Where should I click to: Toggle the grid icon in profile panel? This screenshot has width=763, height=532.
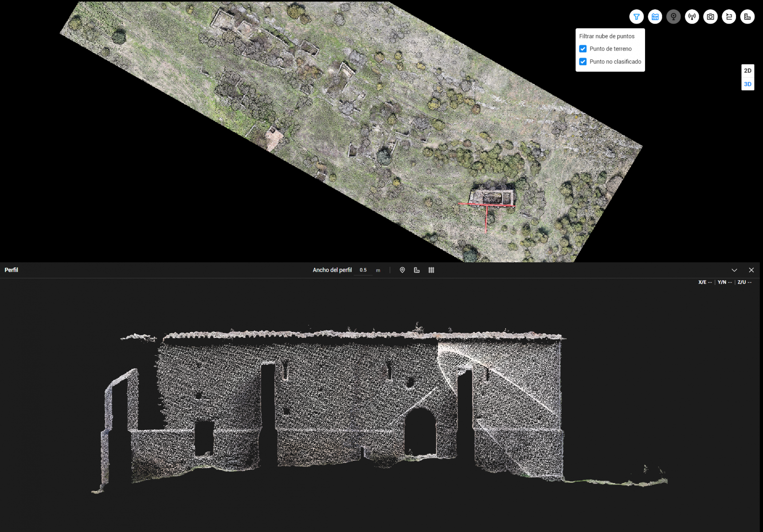click(431, 270)
